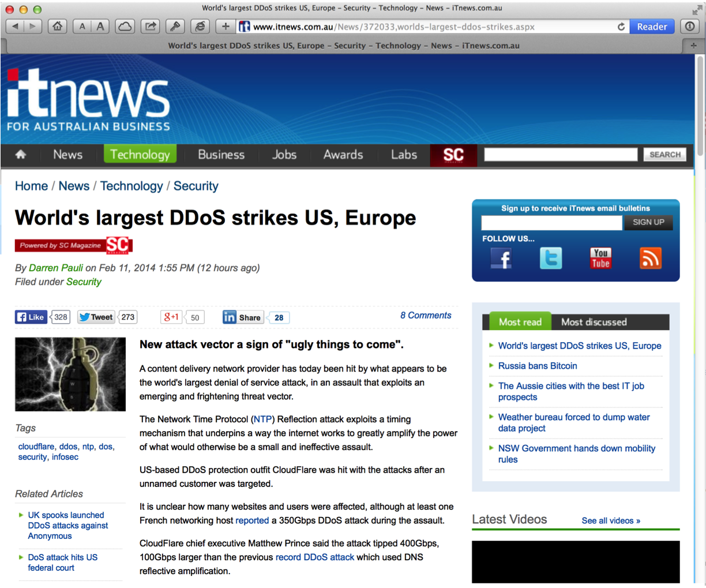Open the Jobs navigation item

click(x=284, y=155)
